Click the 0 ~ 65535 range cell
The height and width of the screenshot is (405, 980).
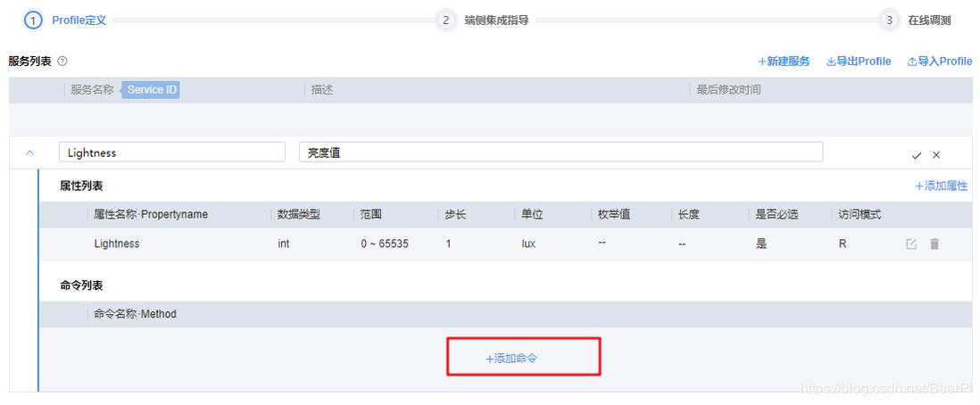(385, 244)
